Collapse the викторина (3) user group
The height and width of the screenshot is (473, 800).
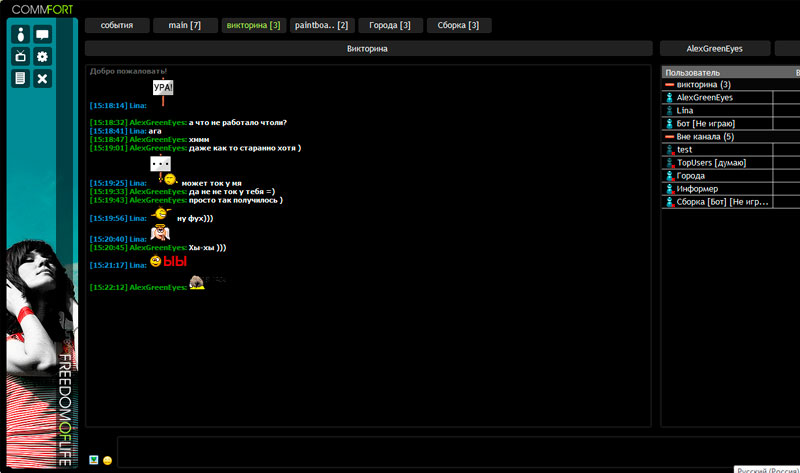tap(670, 85)
